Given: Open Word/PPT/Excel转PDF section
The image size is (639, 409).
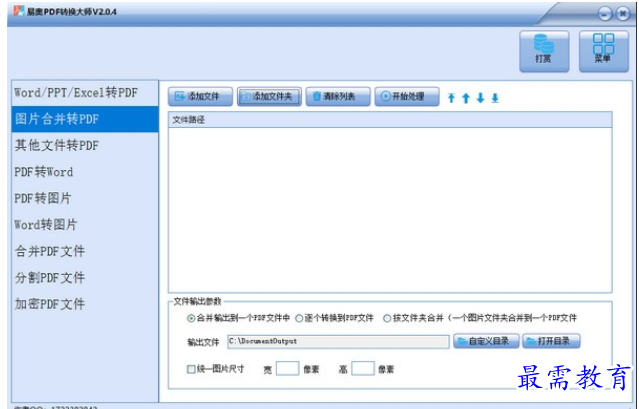Looking at the screenshot, I should click(85, 93).
